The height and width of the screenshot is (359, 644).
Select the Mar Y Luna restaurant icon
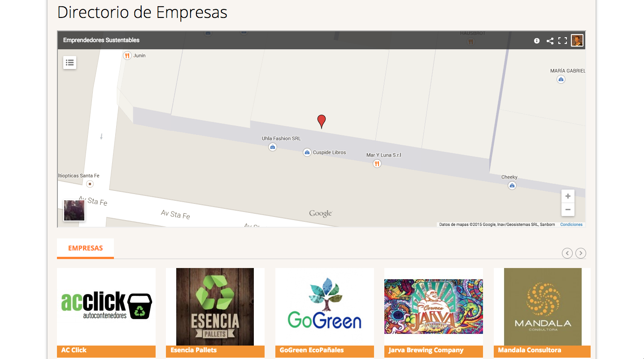tap(377, 164)
